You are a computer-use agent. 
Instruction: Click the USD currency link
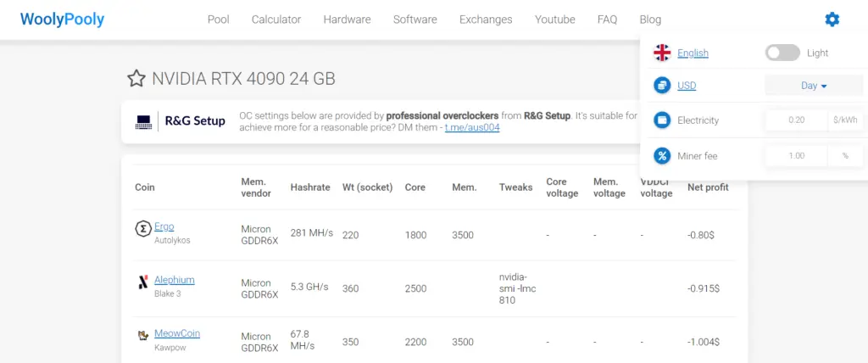687,86
